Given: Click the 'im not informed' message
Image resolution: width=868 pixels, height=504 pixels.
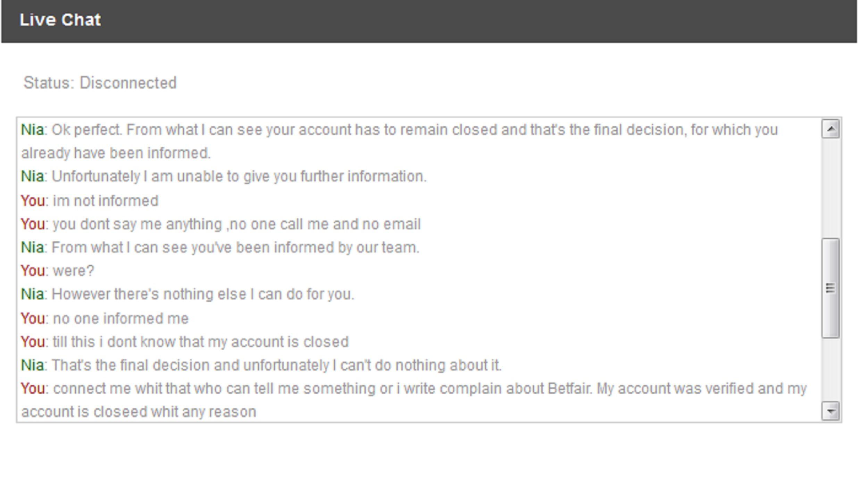Looking at the screenshot, I should click(x=90, y=201).
